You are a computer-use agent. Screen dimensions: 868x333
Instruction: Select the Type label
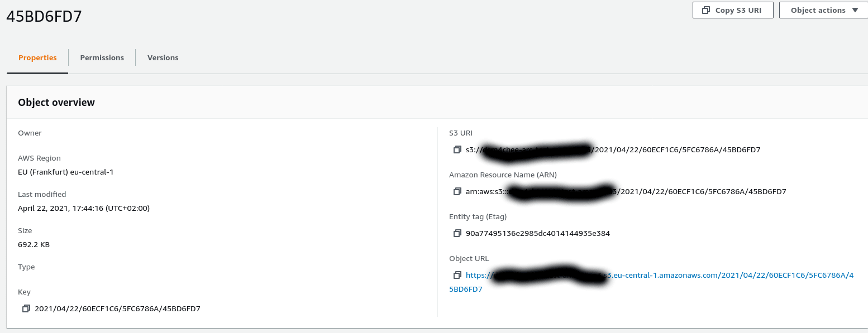point(26,267)
